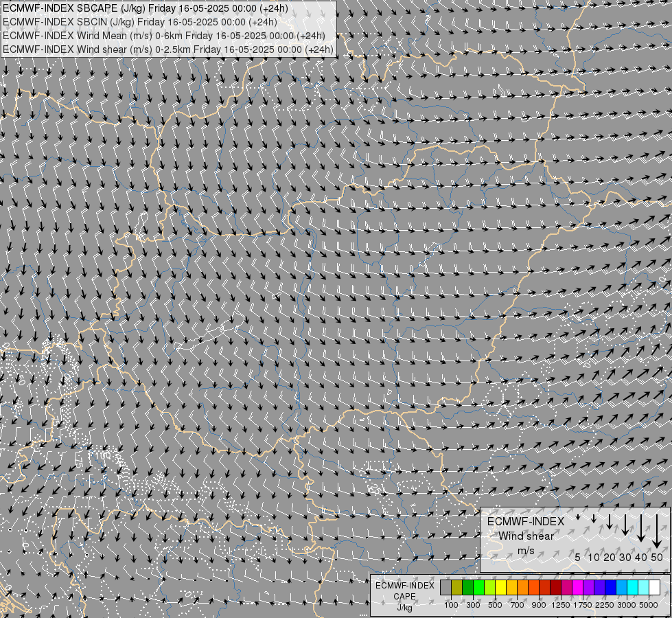
Task: Click the 5 m/s wind shear arrow in legend
Action: pyautogui.click(x=578, y=517)
